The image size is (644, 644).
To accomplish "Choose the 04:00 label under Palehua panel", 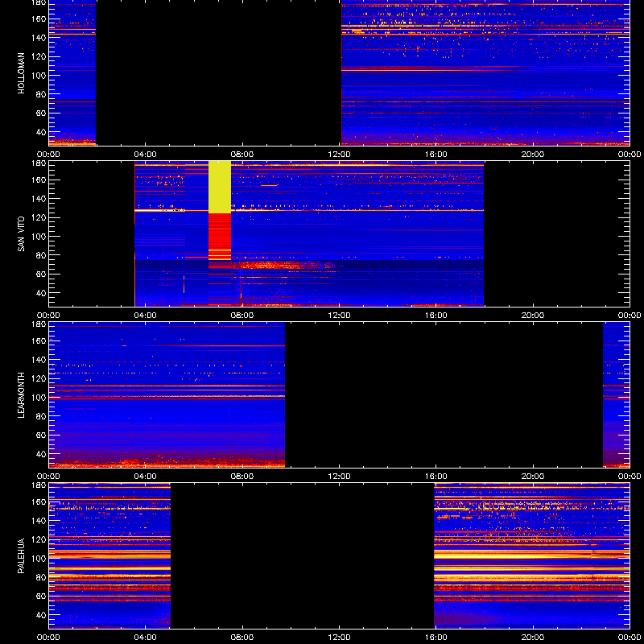I will coord(146,638).
